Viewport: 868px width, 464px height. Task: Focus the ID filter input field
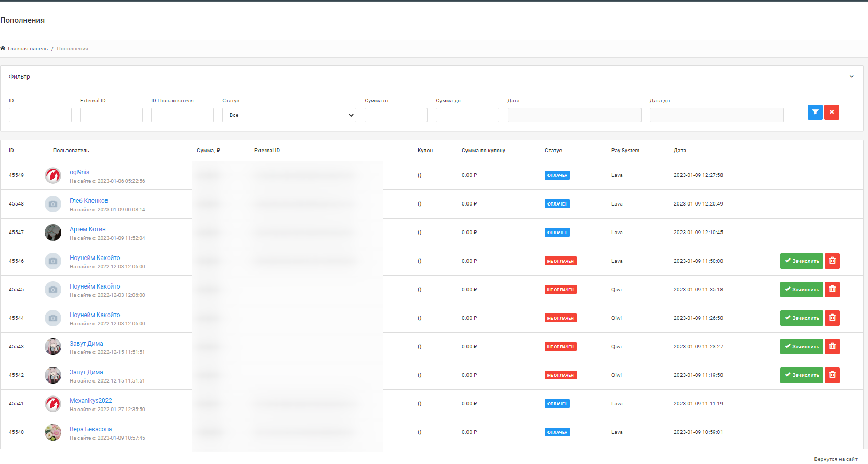(40, 115)
